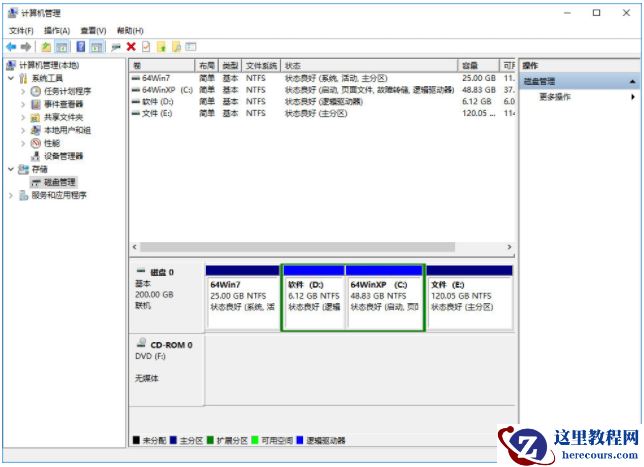Click the CD-ROM 0 drive icon
Screen dimensions: 644x467
[142, 343]
